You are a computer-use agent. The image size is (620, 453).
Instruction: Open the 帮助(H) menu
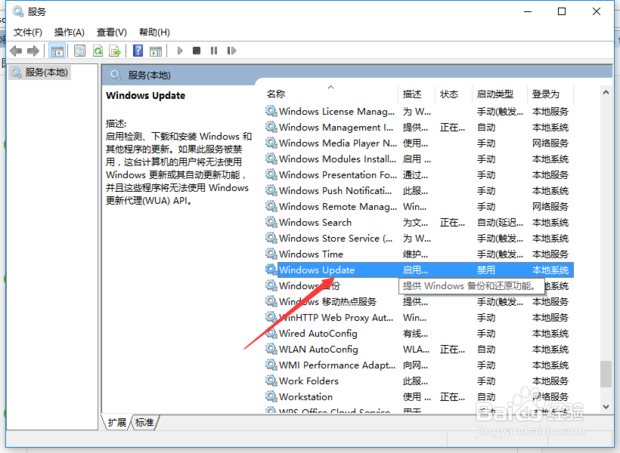(154, 32)
